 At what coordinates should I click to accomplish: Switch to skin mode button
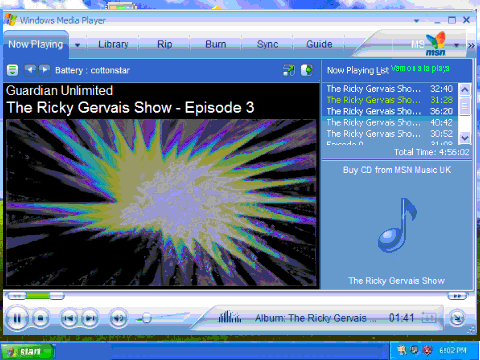pos(457,318)
